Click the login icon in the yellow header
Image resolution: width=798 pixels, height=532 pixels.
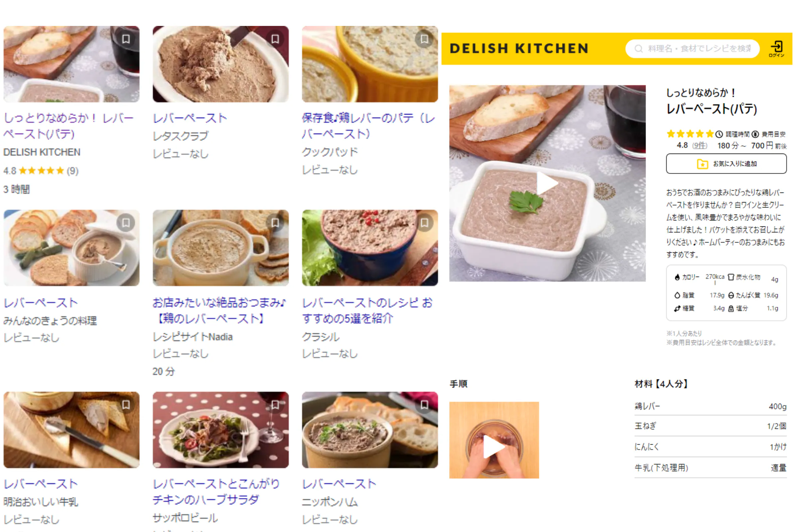777,48
